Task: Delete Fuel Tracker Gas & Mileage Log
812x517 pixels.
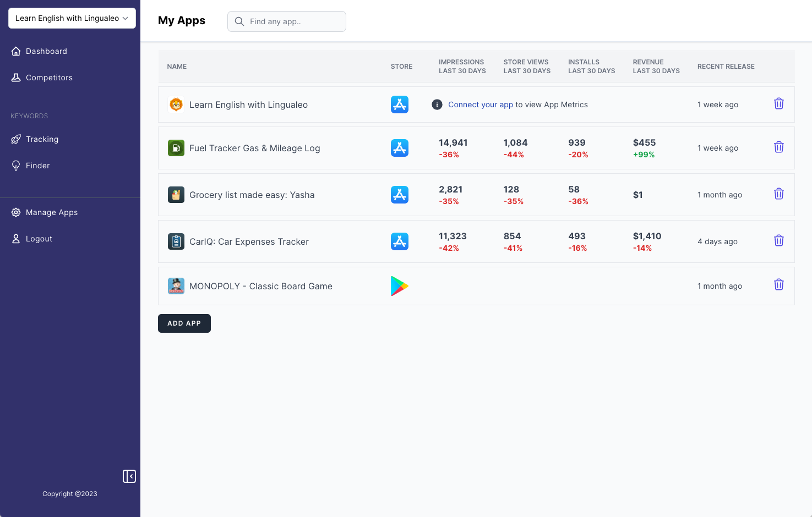Action: (779, 147)
